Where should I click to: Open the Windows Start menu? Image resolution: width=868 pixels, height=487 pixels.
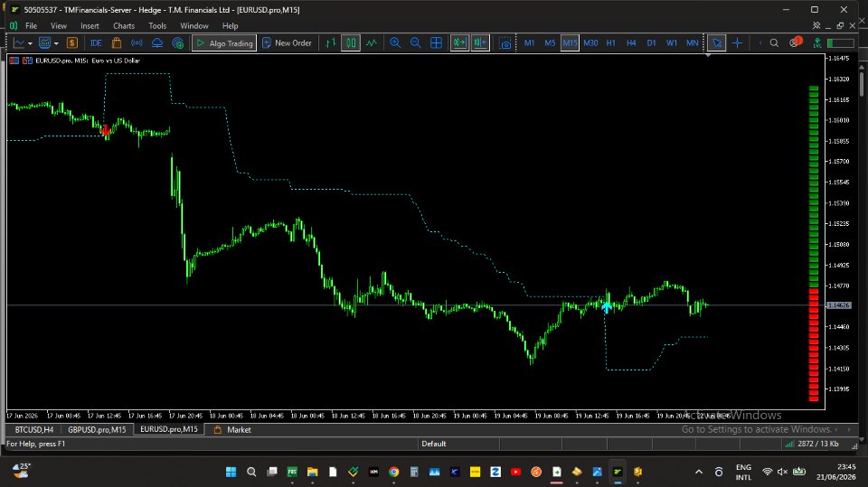pyautogui.click(x=231, y=472)
